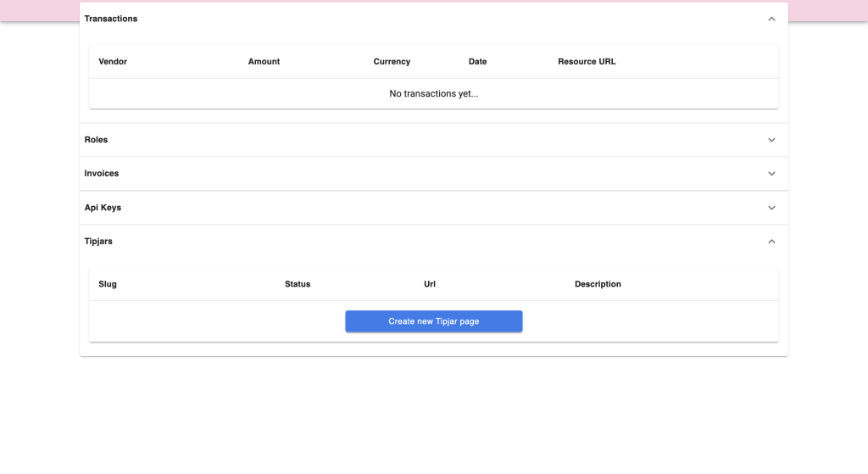Click the 'No transactions yet...' message row
This screenshot has width=868, height=474.
(433, 94)
